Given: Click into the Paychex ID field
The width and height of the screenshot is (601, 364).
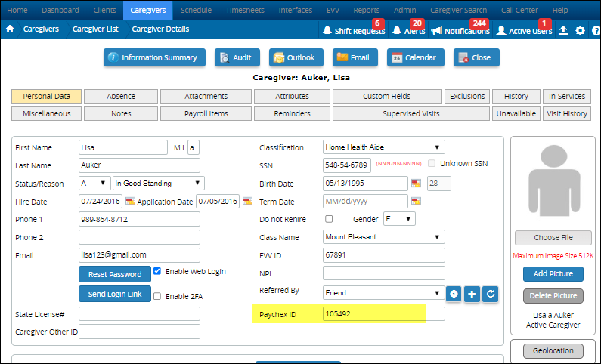Looking at the screenshot, I should [384, 314].
